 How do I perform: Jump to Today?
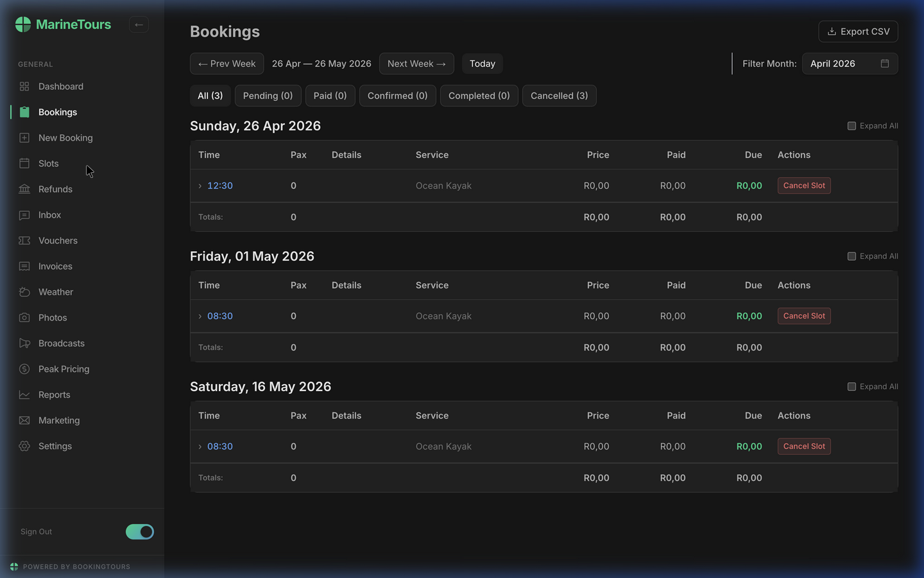(483, 64)
